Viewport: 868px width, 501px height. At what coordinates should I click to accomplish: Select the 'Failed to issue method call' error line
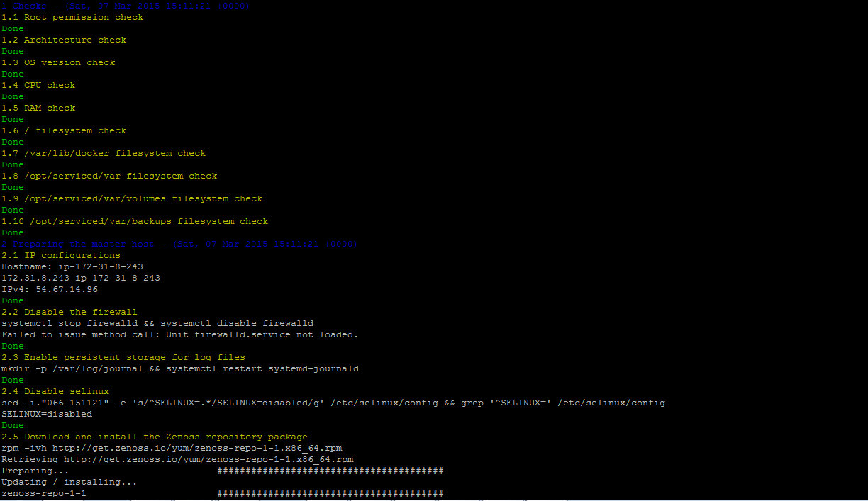click(x=180, y=334)
